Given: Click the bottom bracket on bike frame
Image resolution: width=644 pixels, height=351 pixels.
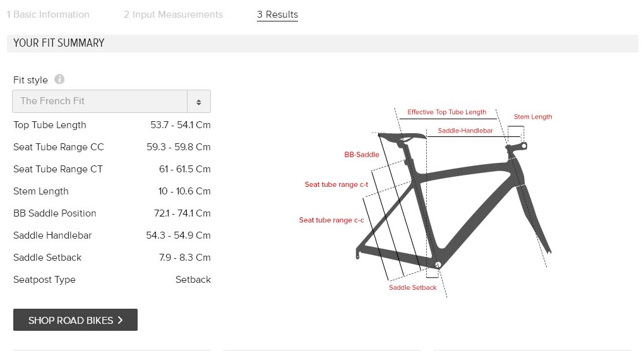Looking at the screenshot, I should click(x=438, y=265).
